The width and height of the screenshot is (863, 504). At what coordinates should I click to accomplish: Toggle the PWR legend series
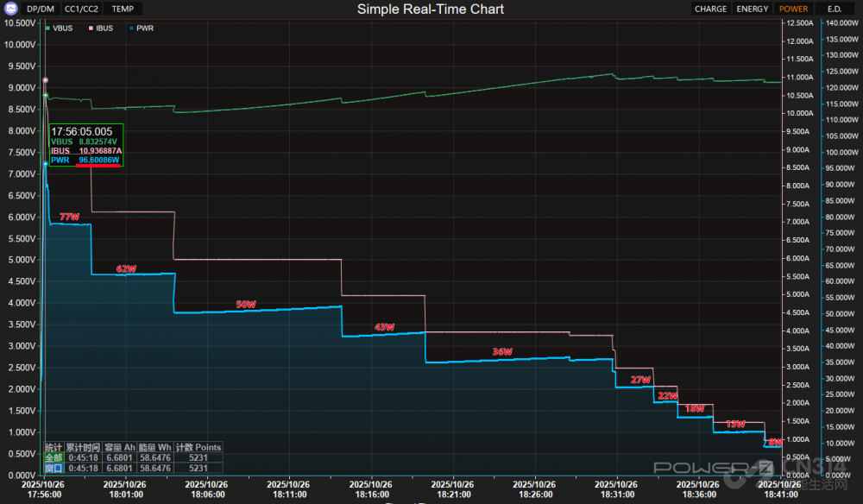[142, 28]
